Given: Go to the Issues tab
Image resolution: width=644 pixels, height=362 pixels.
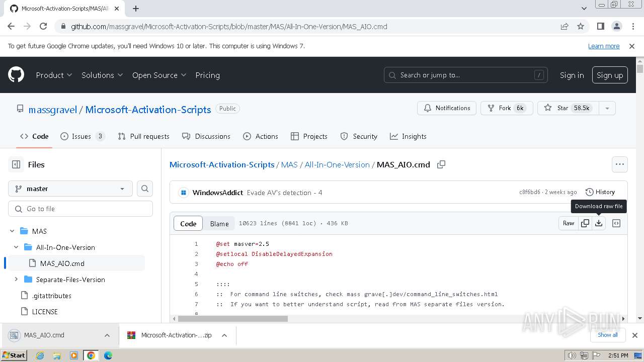Looking at the screenshot, I should click(83, 136).
